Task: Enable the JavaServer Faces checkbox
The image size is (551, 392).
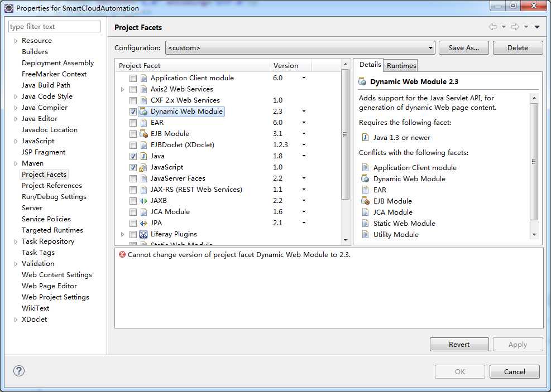Action: coord(133,178)
